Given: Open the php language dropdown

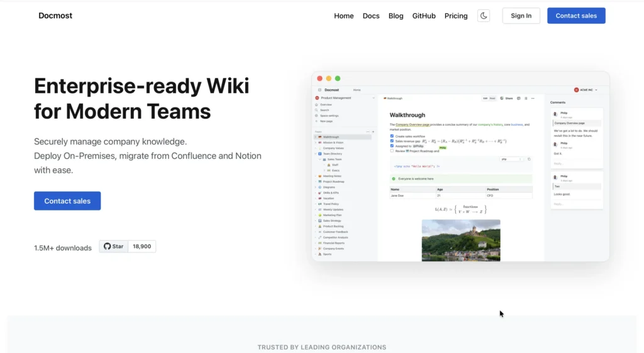Looking at the screenshot, I should click(511, 159).
